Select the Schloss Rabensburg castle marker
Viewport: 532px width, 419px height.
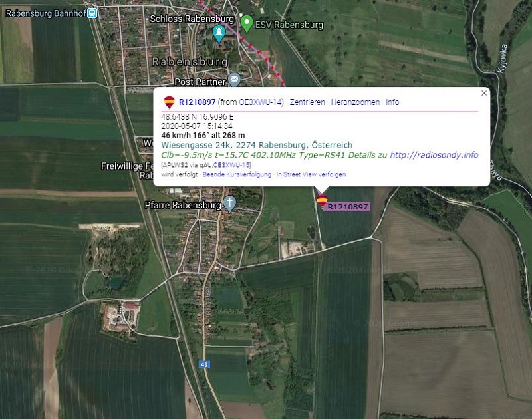point(219,34)
